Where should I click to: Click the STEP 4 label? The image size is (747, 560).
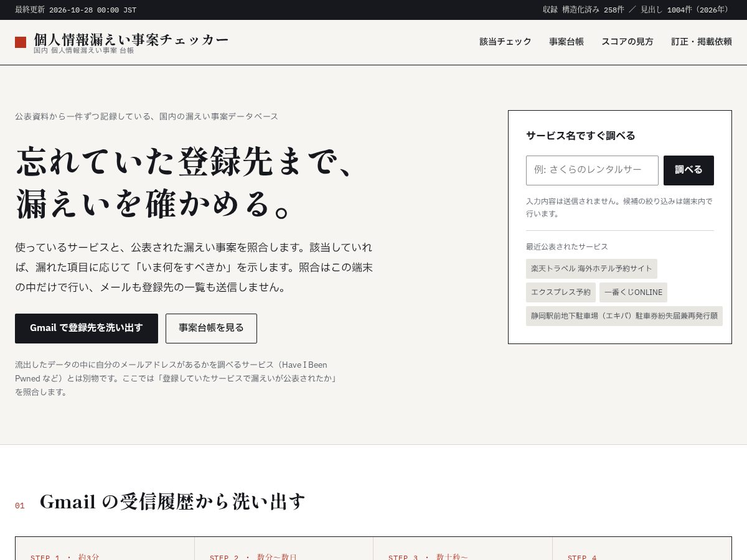pos(582,558)
